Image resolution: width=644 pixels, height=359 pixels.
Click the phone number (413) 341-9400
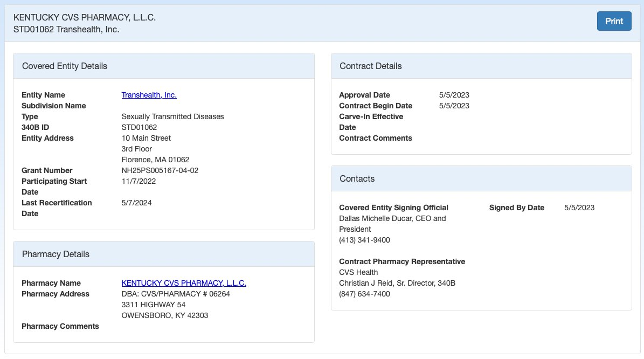pos(365,240)
